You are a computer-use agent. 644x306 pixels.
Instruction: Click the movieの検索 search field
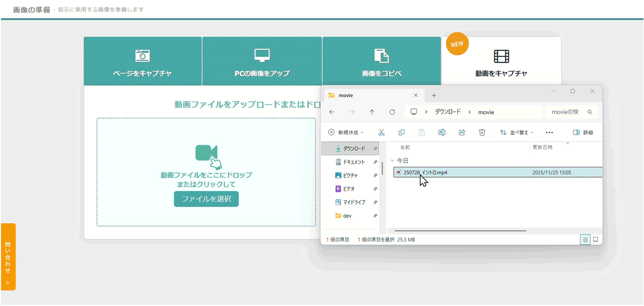pyautogui.click(x=566, y=112)
